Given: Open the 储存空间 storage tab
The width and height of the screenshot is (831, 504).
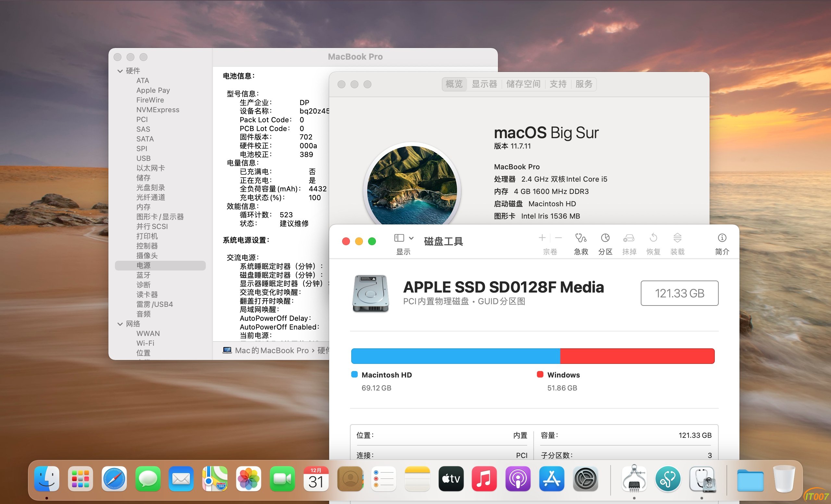Looking at the screenshot, I should pyautogui.click(x=523, y=84).
